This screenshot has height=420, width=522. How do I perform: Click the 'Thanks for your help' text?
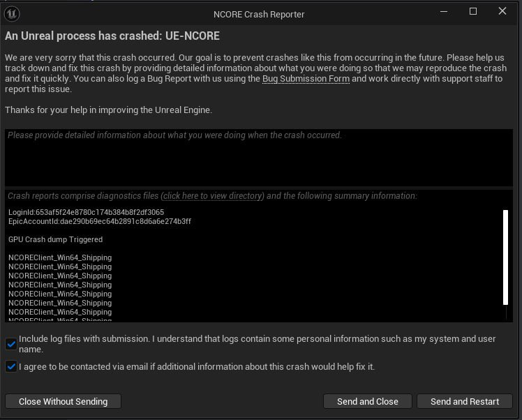click(x=108, y=110)
